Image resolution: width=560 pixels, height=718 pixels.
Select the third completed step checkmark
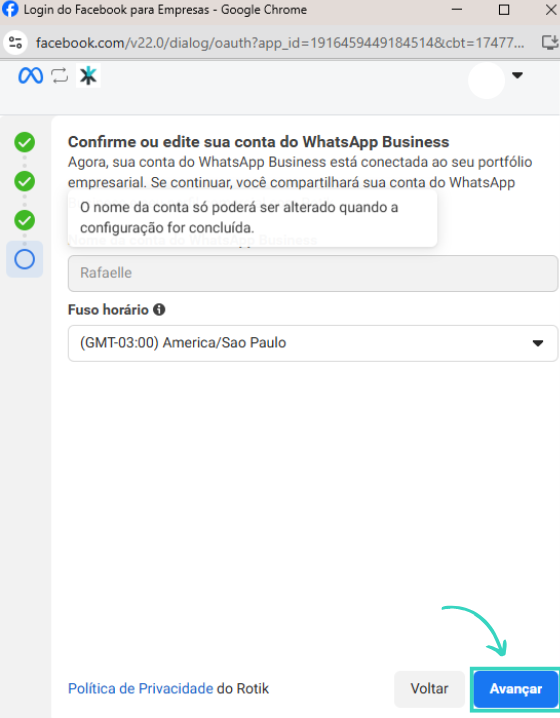(x=24, y=220)
